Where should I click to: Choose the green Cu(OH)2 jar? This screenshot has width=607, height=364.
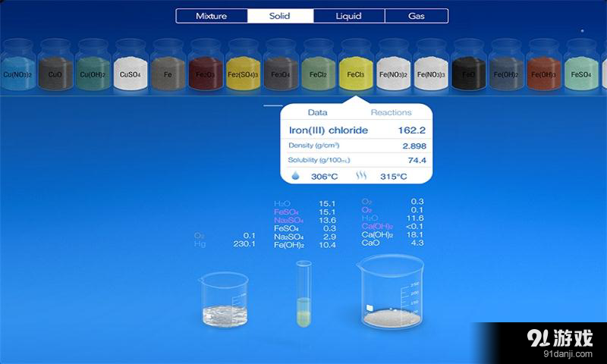(x=93, y=68)
